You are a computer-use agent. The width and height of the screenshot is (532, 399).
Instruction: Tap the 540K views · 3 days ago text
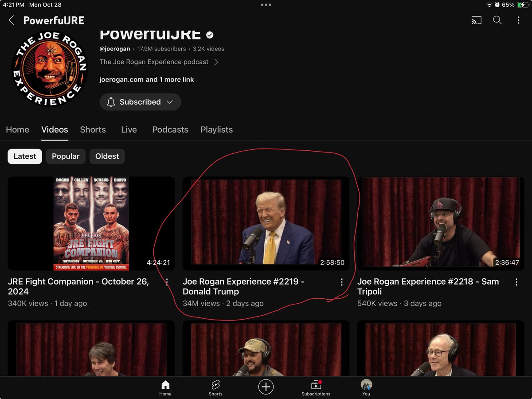[x=399, y=304]
